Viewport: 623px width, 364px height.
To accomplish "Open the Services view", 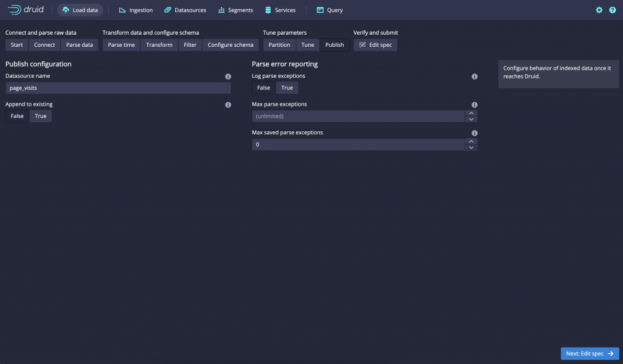I will 280,10.
